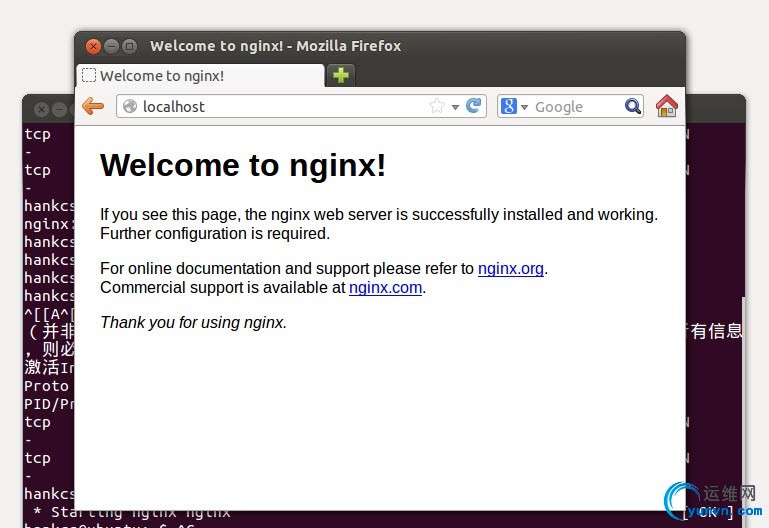Open the Google search engine selector

pyautogui.click(x=514, y=106)
